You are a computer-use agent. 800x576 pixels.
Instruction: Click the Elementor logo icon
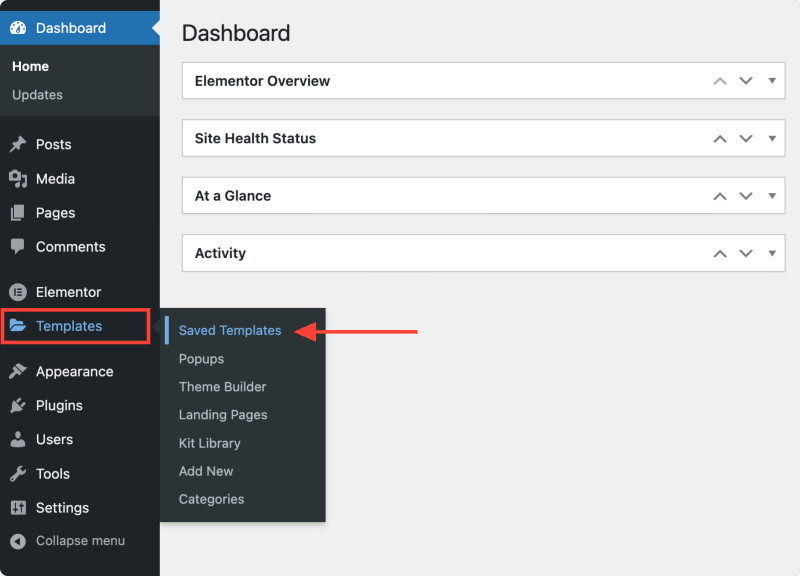click(x=18, y=292)
